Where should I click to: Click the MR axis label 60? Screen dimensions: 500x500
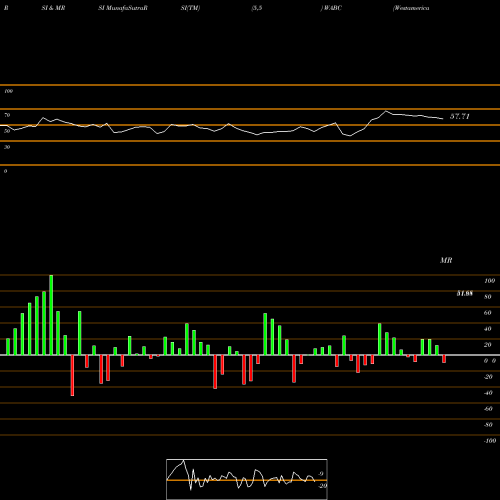click(x=488, y=313)
